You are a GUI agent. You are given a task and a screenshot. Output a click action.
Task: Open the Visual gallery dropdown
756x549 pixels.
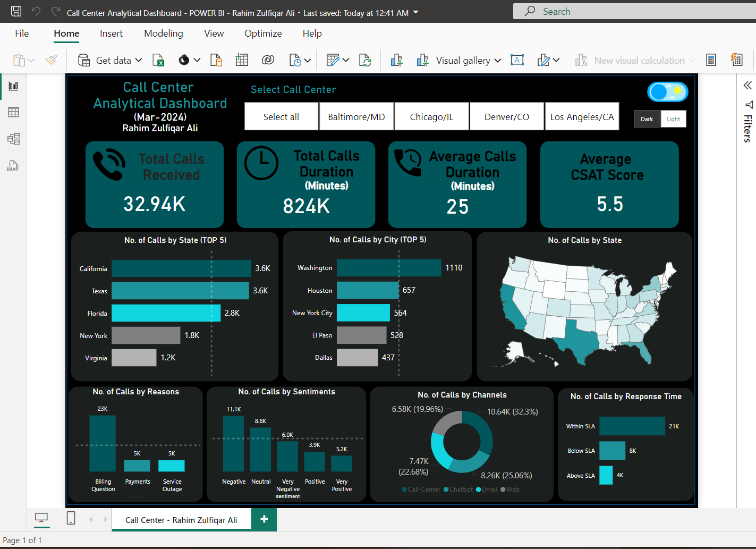(497, 60)
